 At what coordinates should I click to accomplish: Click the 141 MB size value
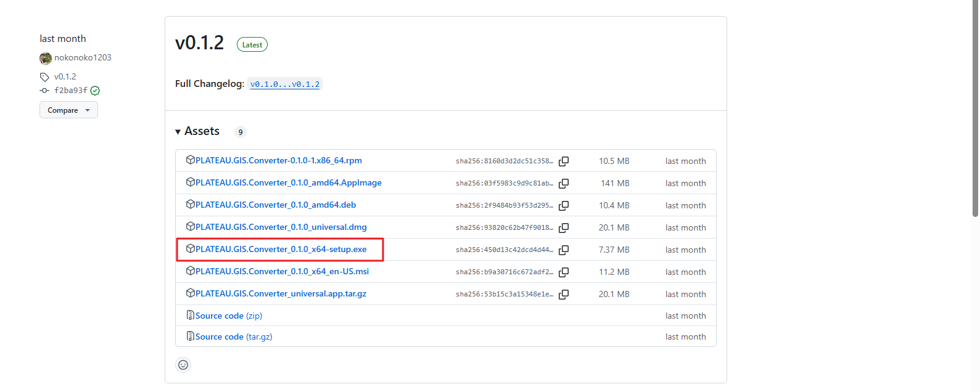(x=616, y=183)
